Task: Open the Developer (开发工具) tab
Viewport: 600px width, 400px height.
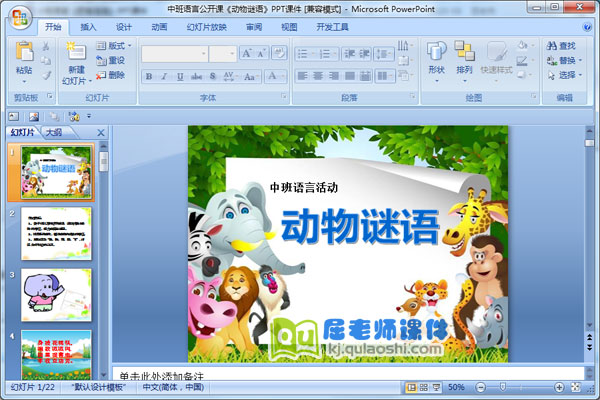Action: pos(333,27)
